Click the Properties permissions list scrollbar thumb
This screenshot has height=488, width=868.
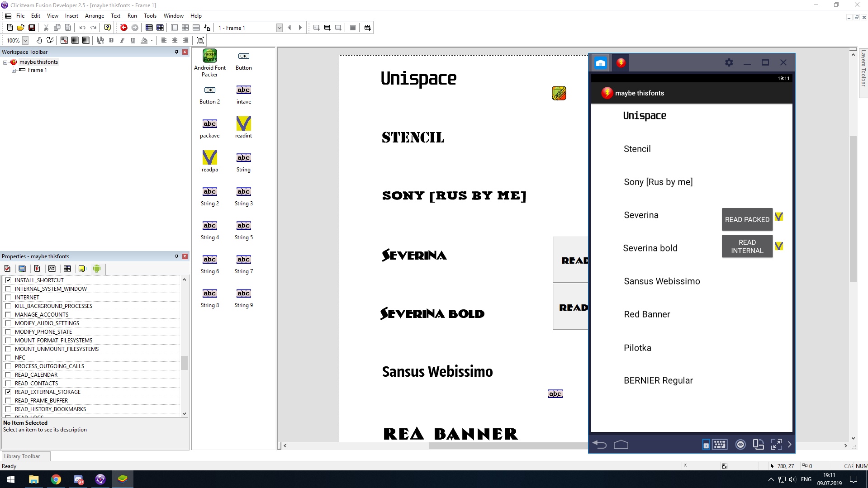(184, 363)
